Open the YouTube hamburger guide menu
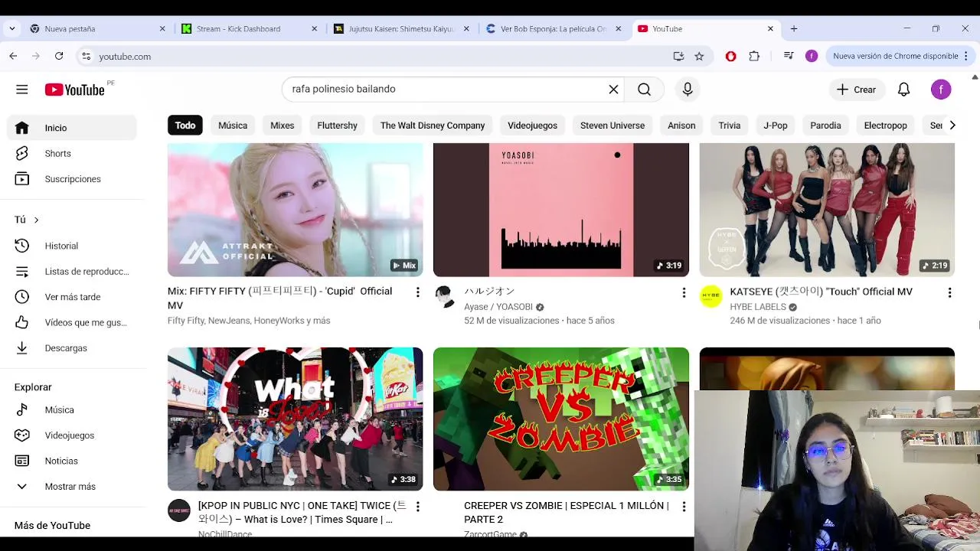Image resolution: width=980 pixels, height=551 pixels. 21,90
